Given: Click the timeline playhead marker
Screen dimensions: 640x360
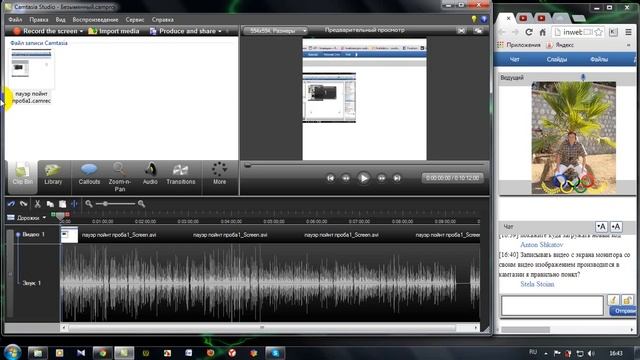Looking at the screenshot, I should 60,215.
